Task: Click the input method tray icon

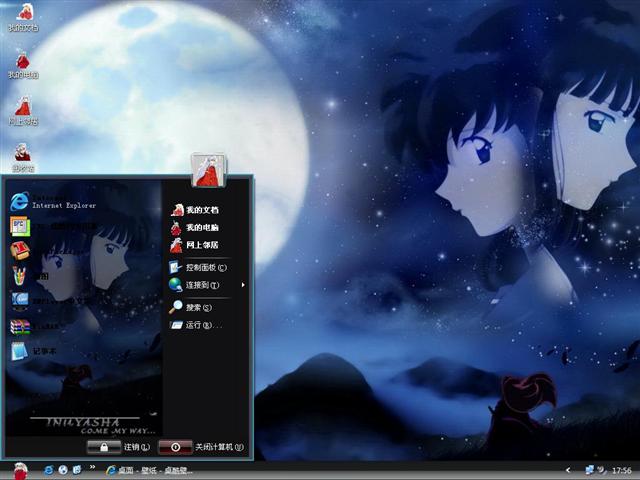Action: point(602,470)
